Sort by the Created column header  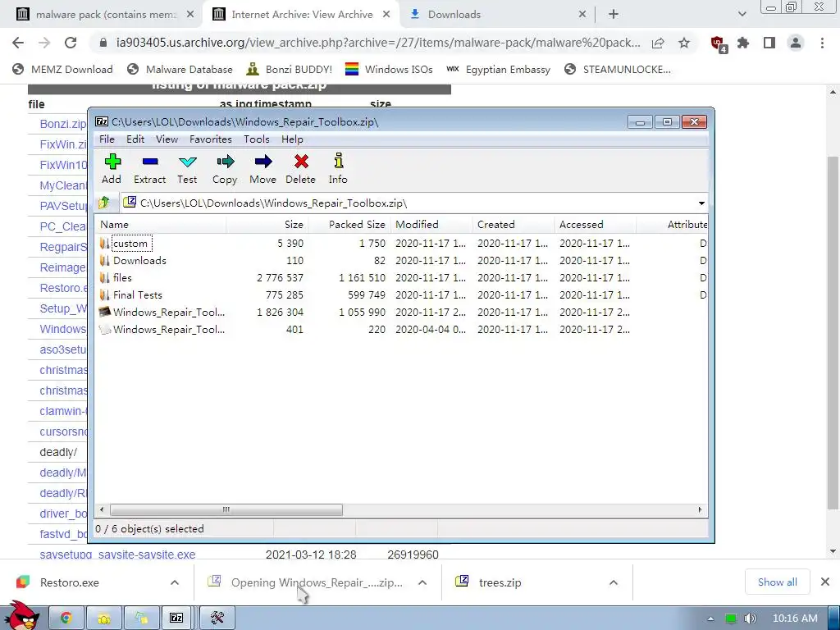click(x=514, y=225)
